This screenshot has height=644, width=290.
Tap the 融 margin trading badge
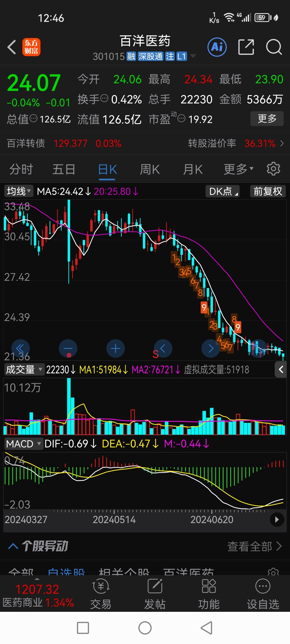point(131,56)
